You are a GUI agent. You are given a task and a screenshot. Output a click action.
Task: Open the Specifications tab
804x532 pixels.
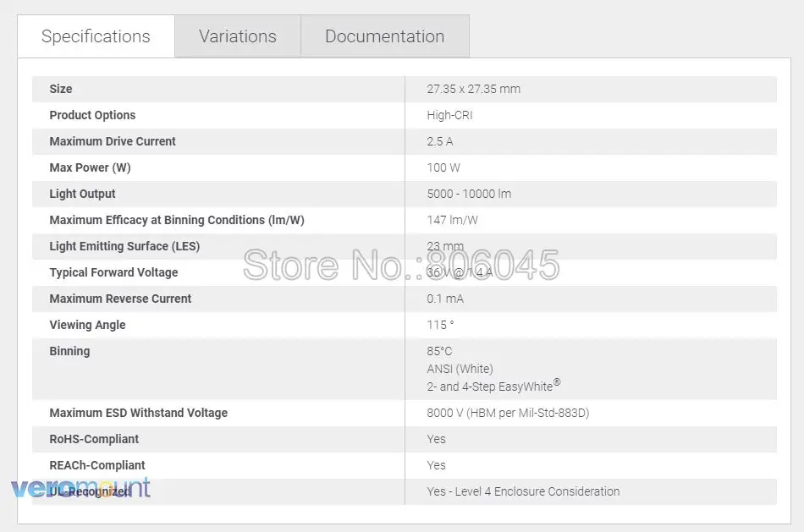coord(96,36)
